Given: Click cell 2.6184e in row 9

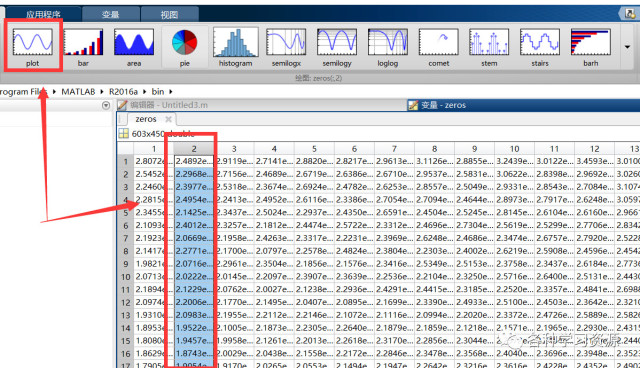Looking at the screenshot, I should 594,264.
